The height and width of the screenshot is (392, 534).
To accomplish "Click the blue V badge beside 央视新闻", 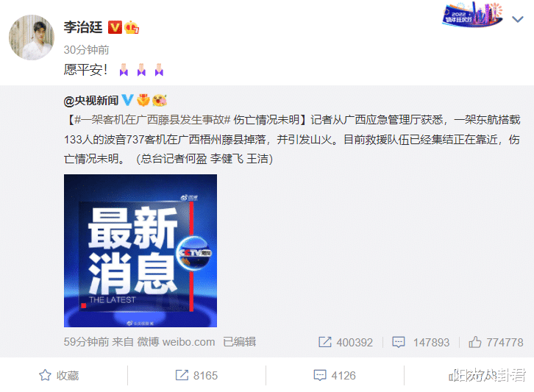I will tap(127, 100).
